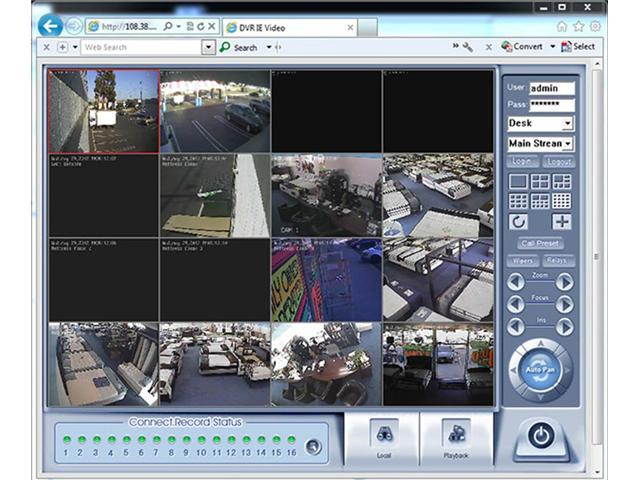640x480 pixels.
Task: Pan camera right with PTZ right arrow
Action: 567,370
